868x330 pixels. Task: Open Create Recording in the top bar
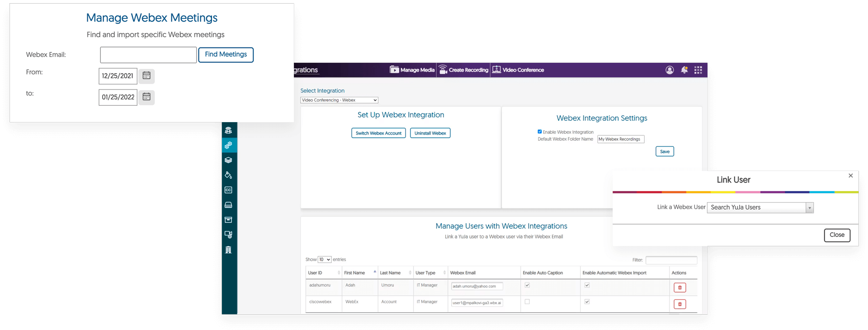[464, 70]
